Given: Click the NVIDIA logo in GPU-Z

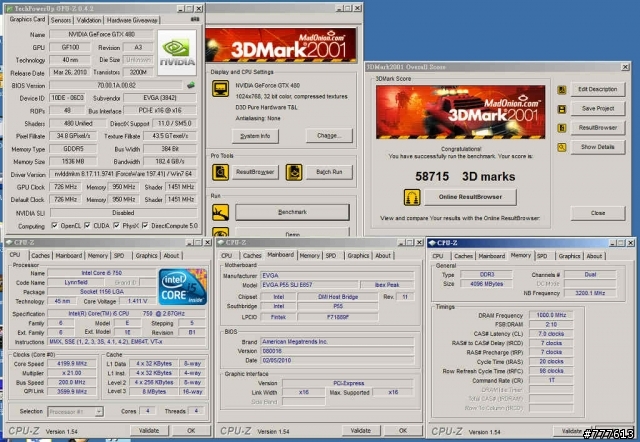Looking at the screenshot, I should point(177,52).
